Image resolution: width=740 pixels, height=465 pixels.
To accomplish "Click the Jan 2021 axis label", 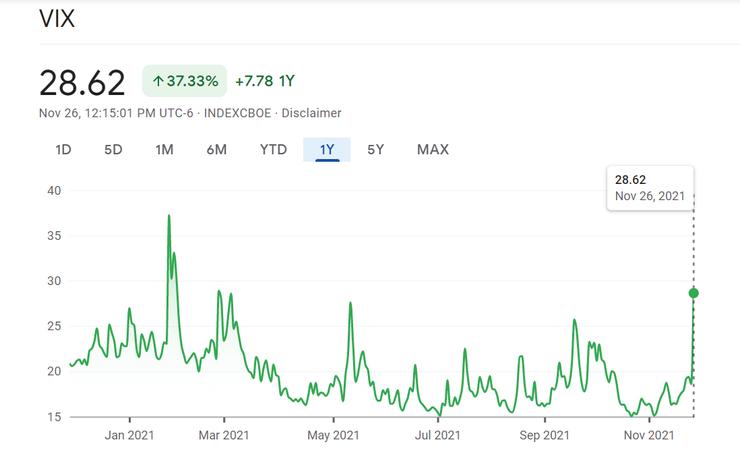I will coord(129,435).
